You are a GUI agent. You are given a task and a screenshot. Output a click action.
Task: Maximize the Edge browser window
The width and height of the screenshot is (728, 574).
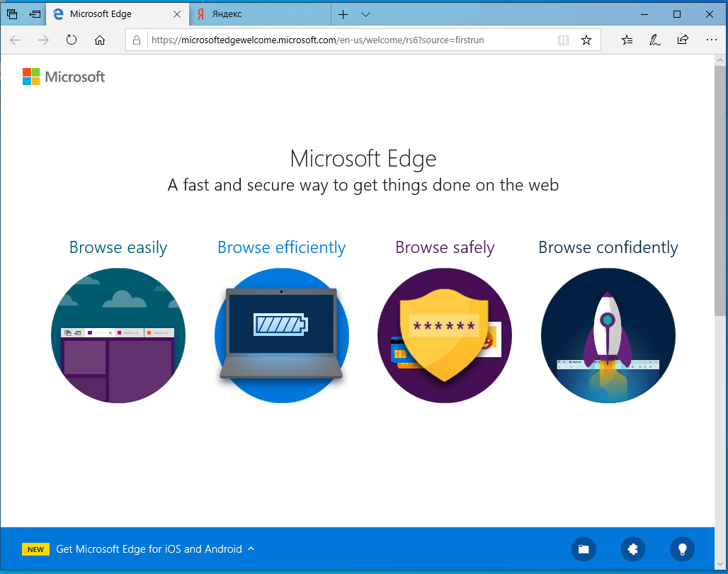[x=677, y=14]
